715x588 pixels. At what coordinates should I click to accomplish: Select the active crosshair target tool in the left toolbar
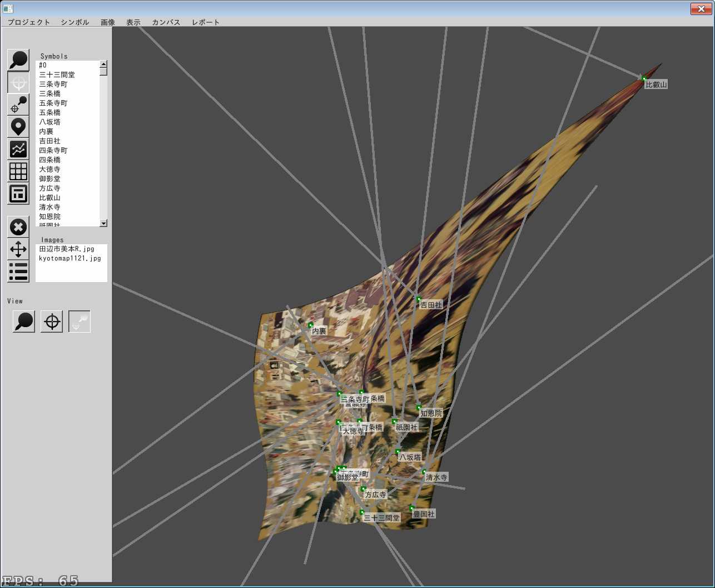[x=18, y=82]
